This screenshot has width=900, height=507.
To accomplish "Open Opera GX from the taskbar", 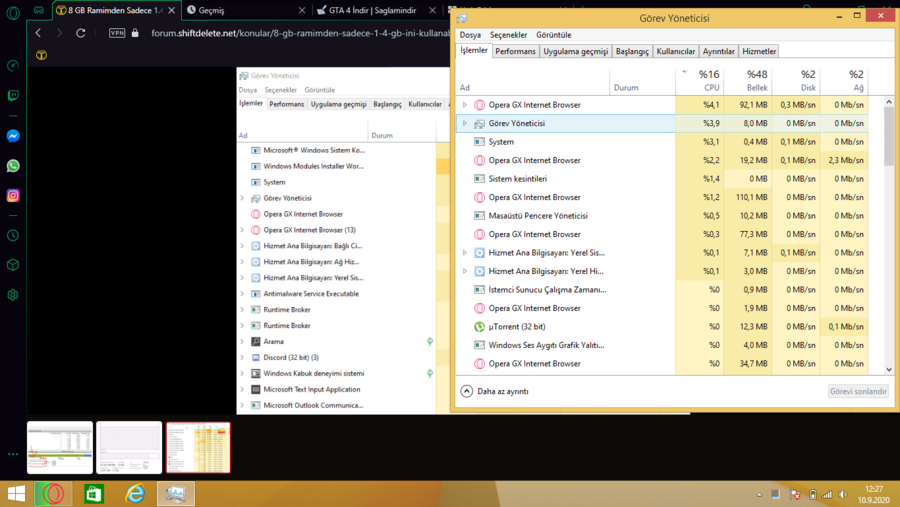I will pyautogui.click(x=53, y=494).
